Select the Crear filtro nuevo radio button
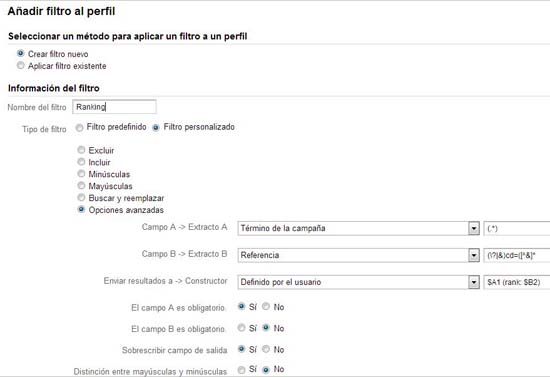 coord(21,54)
